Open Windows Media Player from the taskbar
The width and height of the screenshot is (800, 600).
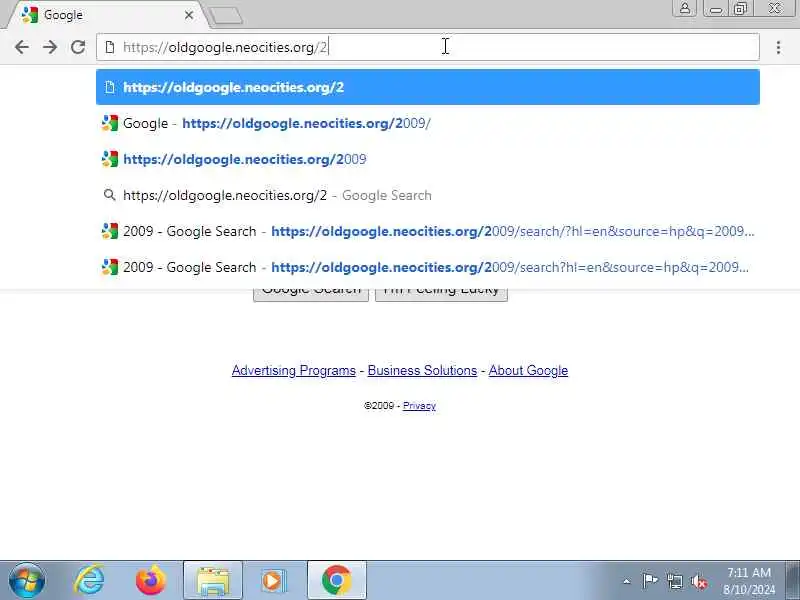[274, 581]
